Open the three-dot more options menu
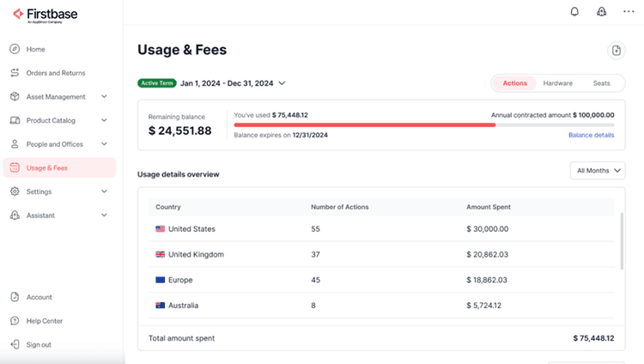 628,11
